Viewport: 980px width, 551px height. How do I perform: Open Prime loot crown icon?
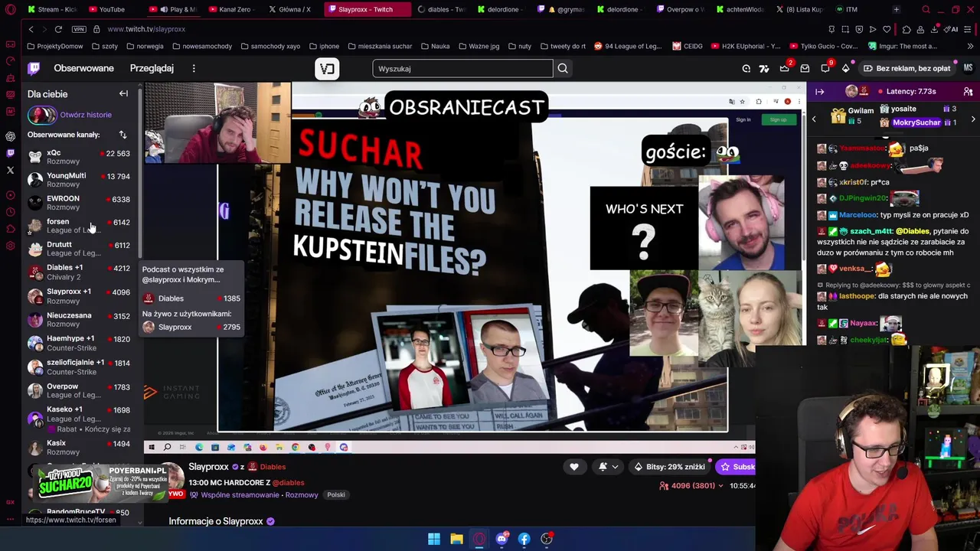click(x=784, y=68)
